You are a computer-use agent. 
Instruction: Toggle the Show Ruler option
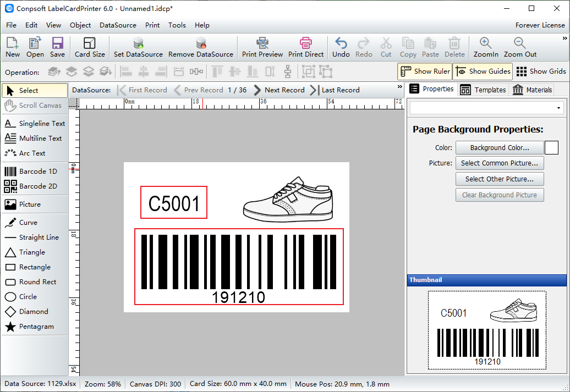[x=425, y=71]
